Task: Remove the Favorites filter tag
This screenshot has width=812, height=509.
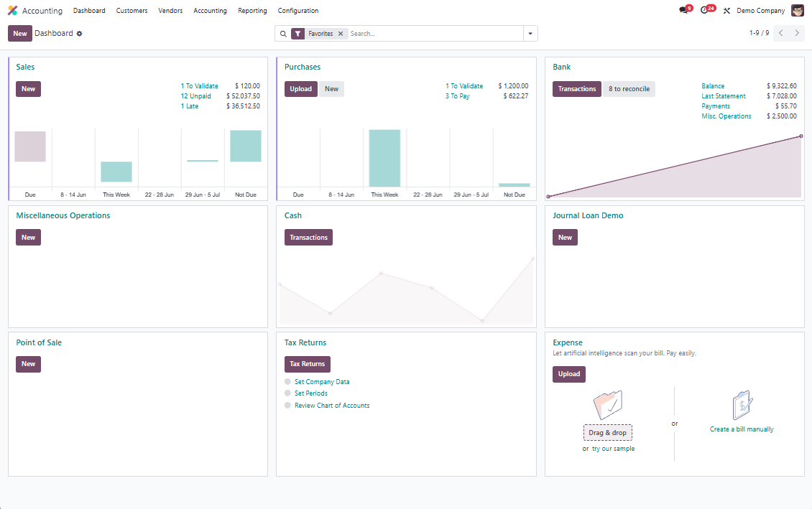Action: tap(341, 34)
